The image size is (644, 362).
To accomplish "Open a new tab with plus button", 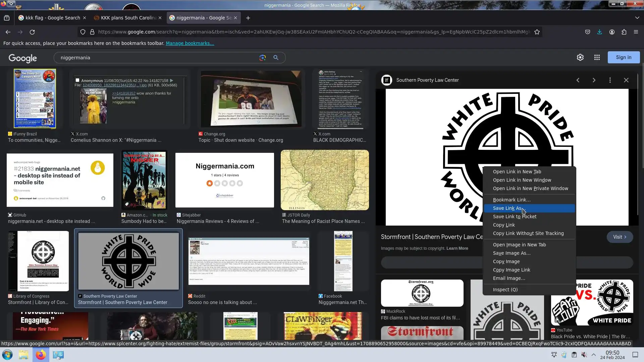I will click(248, 18).
